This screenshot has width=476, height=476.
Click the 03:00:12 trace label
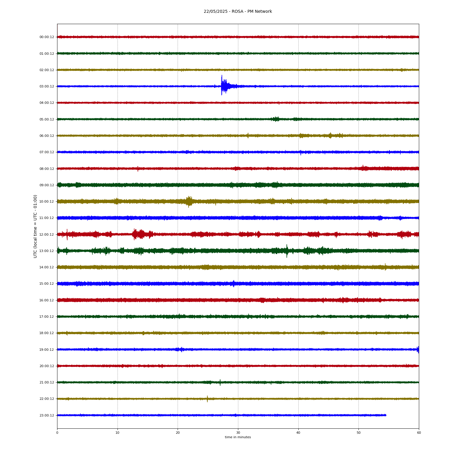[x=47, y=86]
